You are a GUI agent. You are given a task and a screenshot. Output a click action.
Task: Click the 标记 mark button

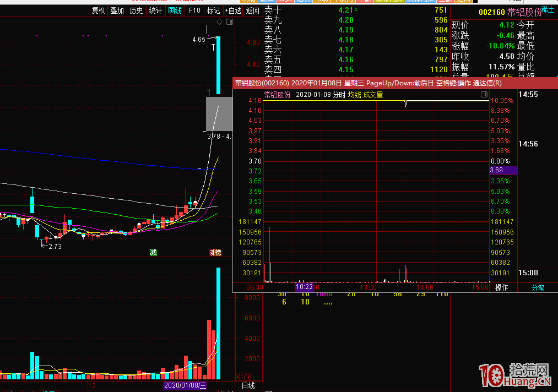click(213, 10)
